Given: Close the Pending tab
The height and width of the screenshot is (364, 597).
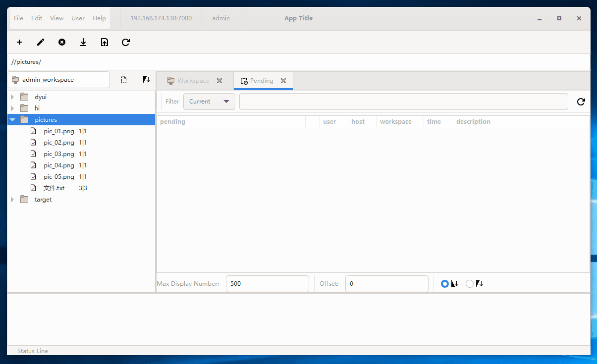Looking at the screenshot, I should 283,81.
